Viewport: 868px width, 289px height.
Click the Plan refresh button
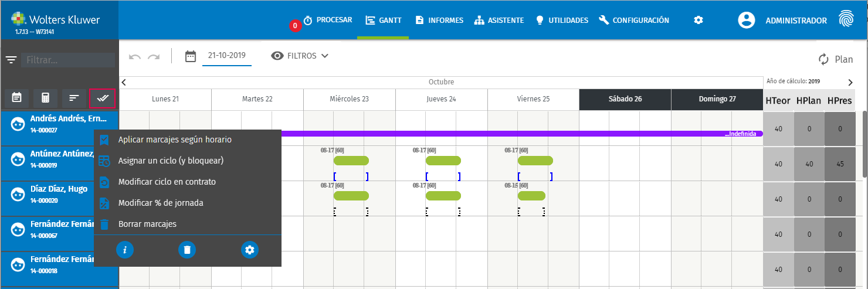[x=836, y=59]
